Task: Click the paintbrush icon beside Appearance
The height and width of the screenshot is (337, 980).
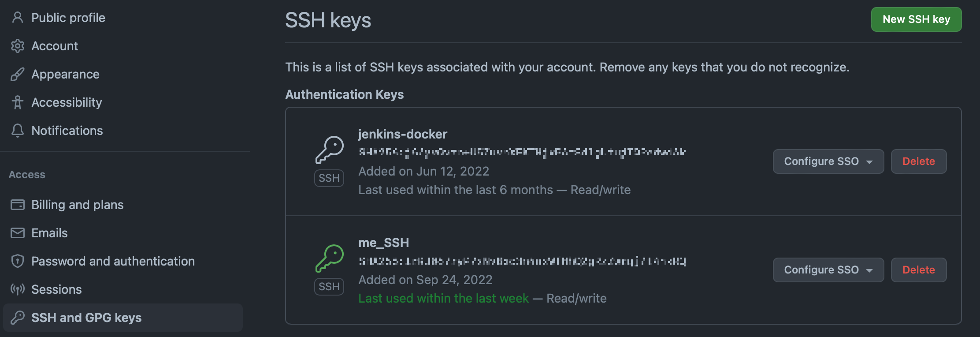Action: point(18,74)
